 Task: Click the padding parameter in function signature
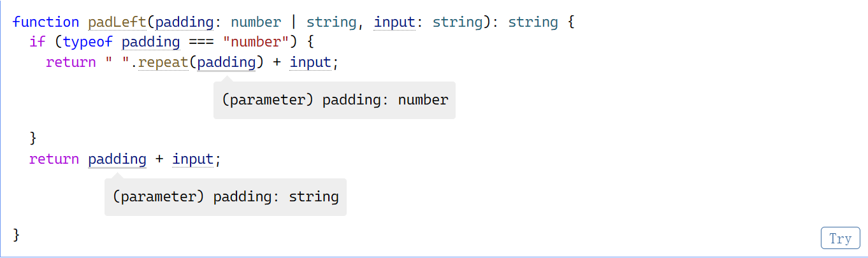click(184, 22)
